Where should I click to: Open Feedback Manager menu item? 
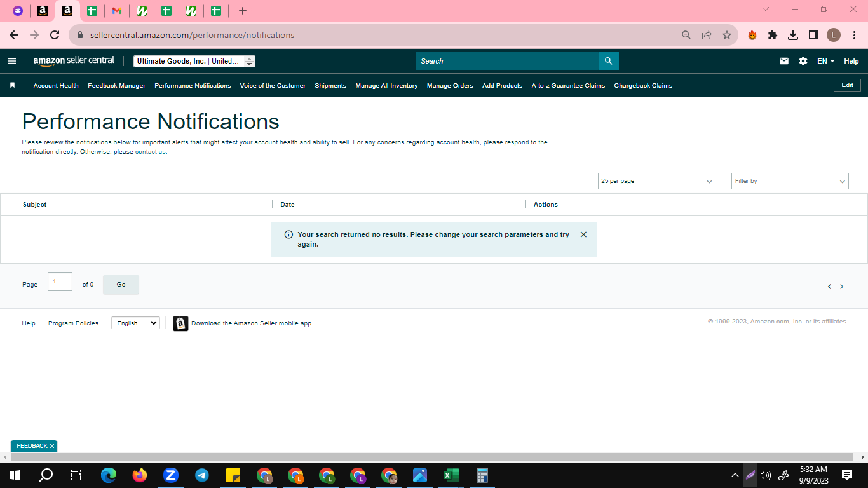click(116, 85)
